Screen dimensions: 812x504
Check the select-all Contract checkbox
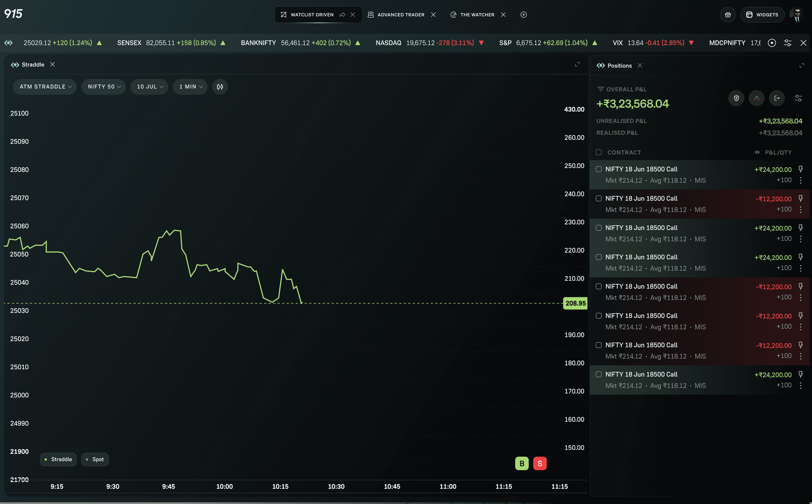(x=599, y=152)
